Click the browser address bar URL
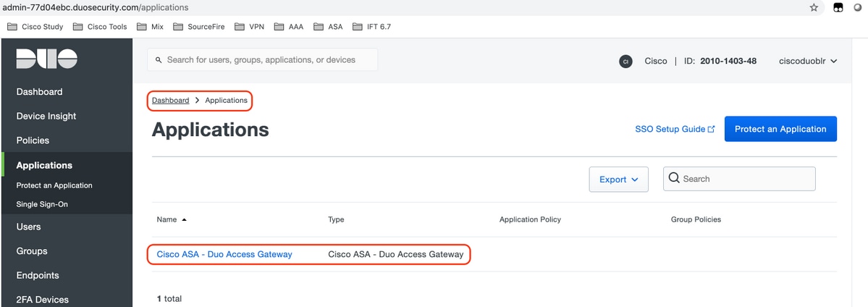 pyautogui.click(x=96, y=8)
